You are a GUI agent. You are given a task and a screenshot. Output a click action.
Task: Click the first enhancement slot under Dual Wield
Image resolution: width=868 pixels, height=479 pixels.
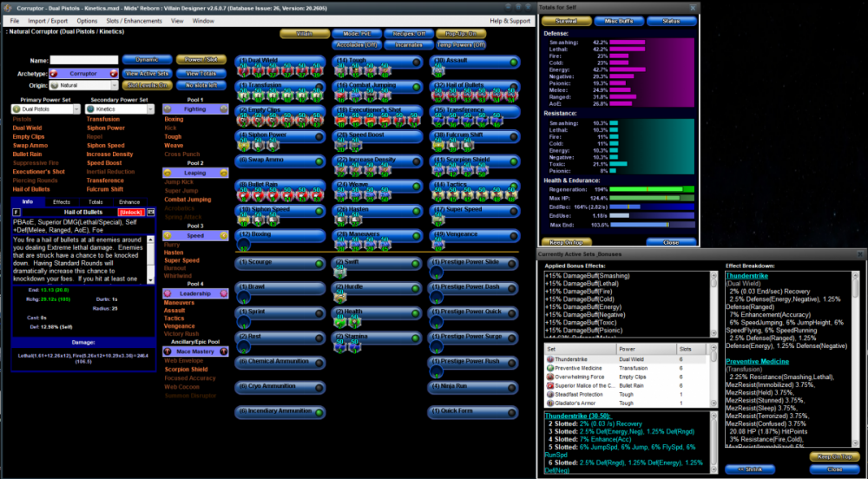[243, 70]
